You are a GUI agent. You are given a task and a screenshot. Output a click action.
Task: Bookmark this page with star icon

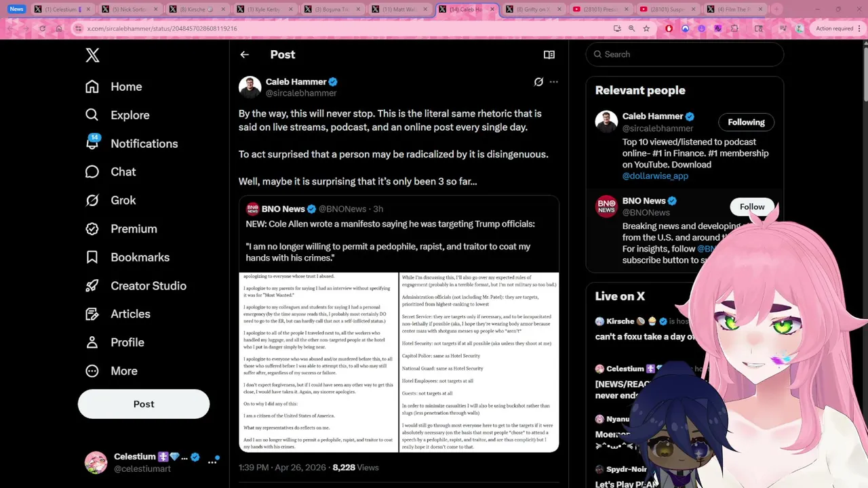tap(646, 28)
